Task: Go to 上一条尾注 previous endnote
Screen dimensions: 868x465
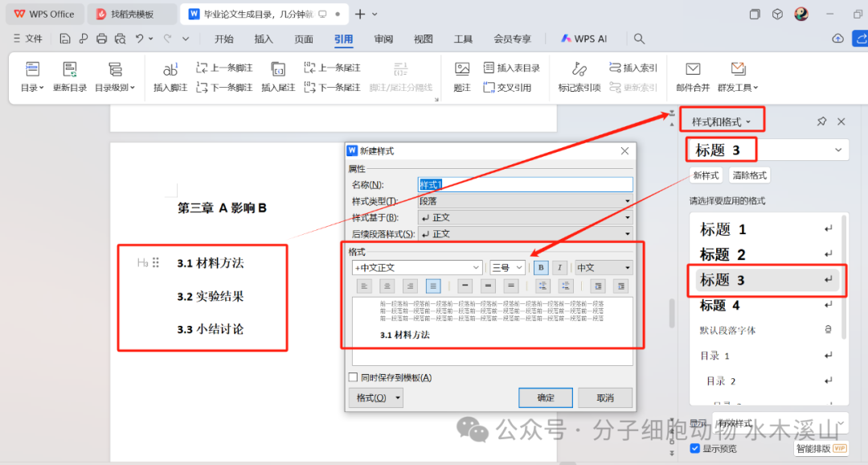Action: pos(332,68)
